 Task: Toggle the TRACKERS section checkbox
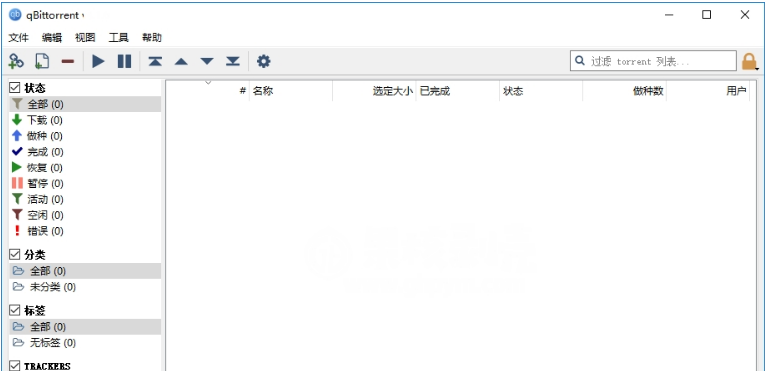coord(15,366)
